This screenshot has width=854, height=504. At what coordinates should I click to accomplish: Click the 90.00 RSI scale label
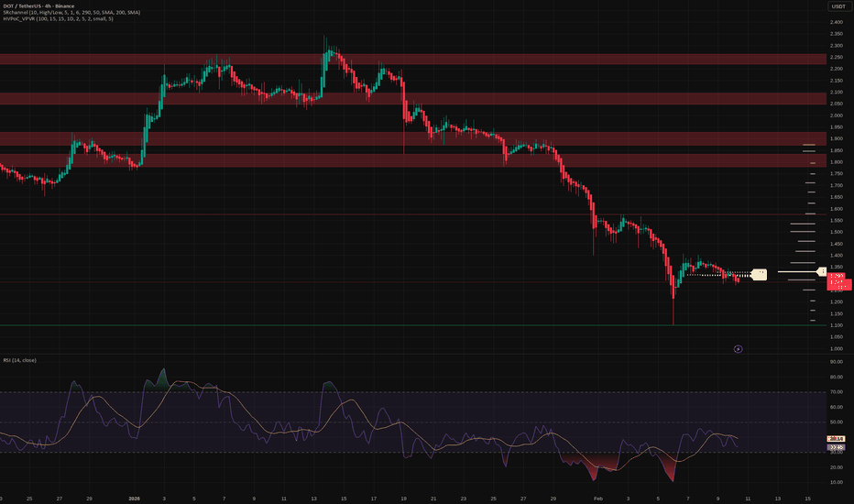[x=837, y=362]
